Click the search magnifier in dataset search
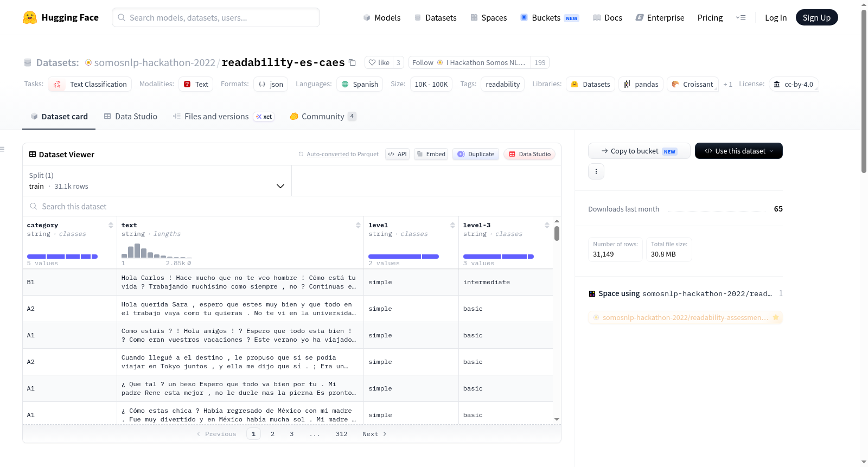 point(34,207)
